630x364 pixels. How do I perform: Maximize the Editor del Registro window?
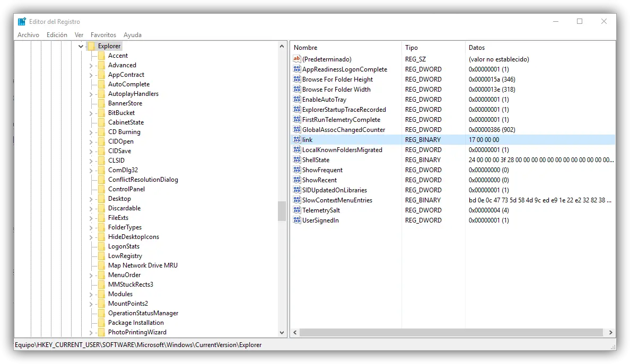(580, 21)
